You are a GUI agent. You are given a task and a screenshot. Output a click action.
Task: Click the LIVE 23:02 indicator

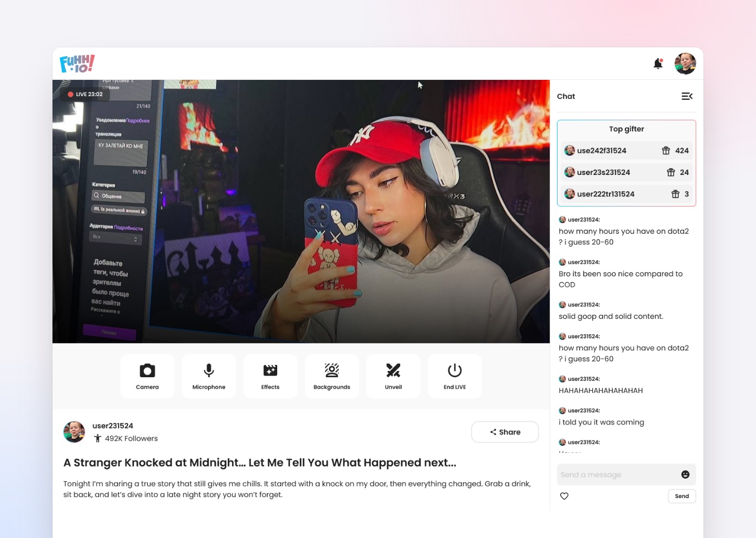(x=86, y=95)
